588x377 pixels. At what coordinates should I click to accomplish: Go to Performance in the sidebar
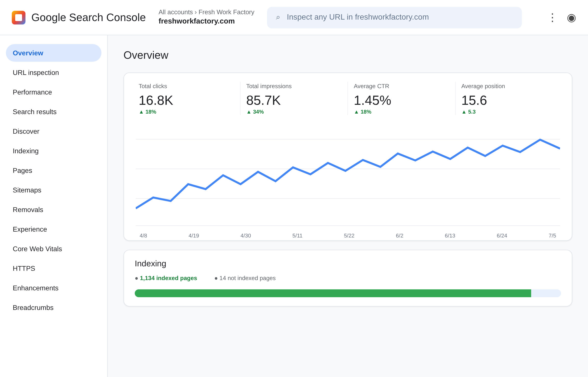pyautogui.click(x=54, y=92)
